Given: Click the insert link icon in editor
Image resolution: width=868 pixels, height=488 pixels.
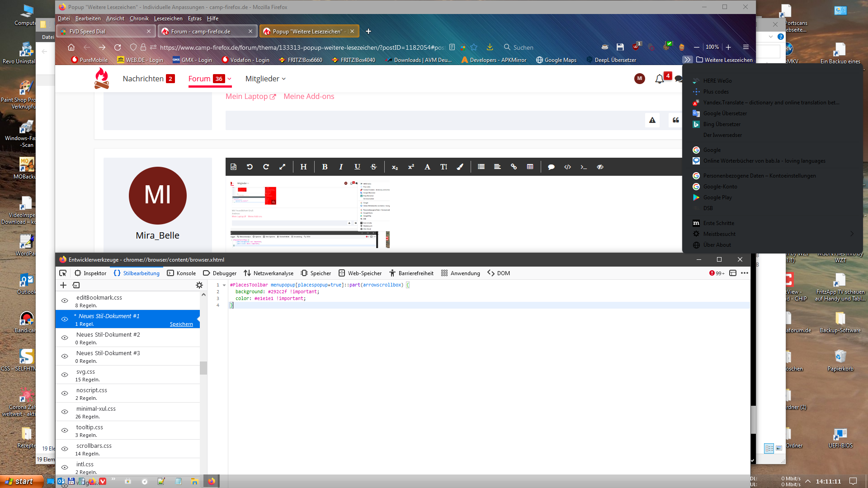Looking at the screenshot, I should (x=514, y=167).
